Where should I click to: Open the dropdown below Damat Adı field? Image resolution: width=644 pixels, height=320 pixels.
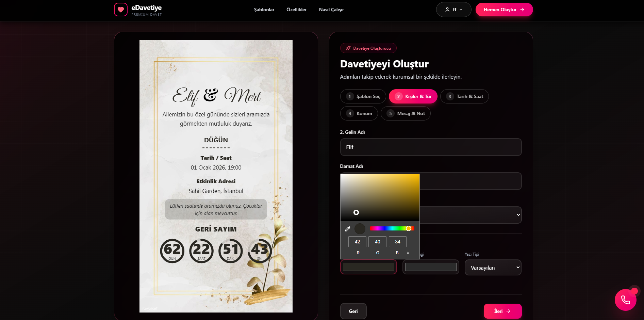[470, 215]
